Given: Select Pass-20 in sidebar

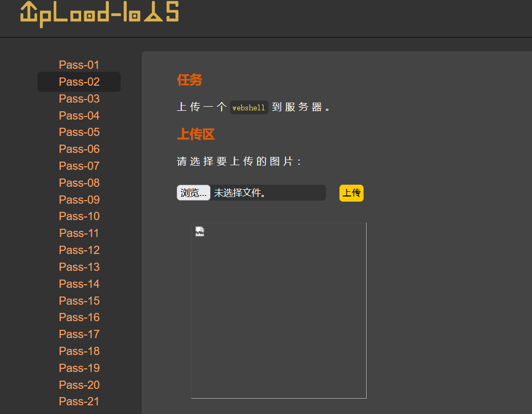Looking at the screenshot, I should coord(79,385).
